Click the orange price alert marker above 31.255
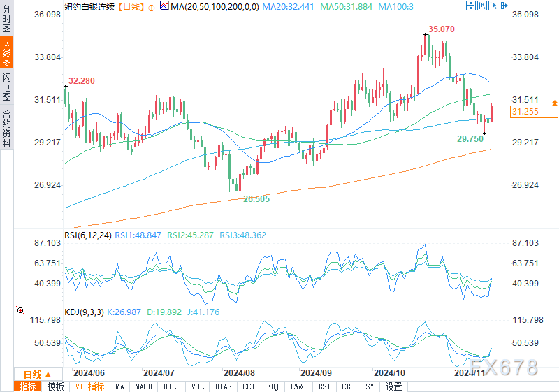Screen dimensions: 559x392 point(554,103)
